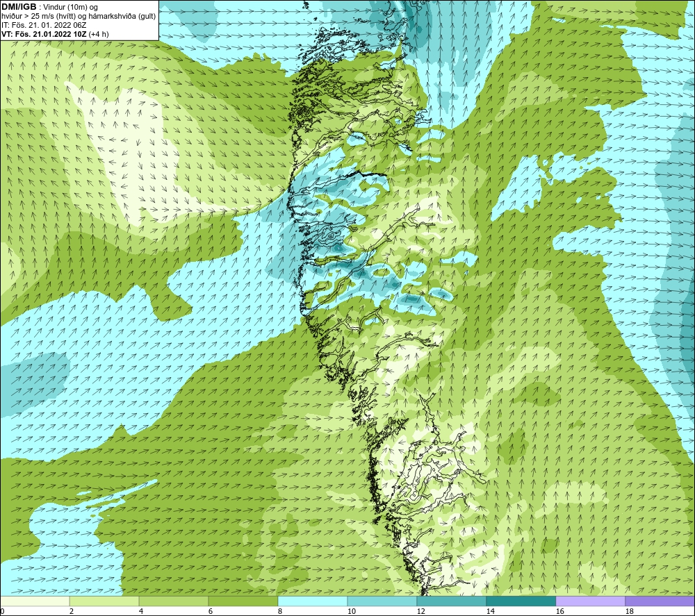Click the '(+4 h)' forecast offset text

[99, 34]
